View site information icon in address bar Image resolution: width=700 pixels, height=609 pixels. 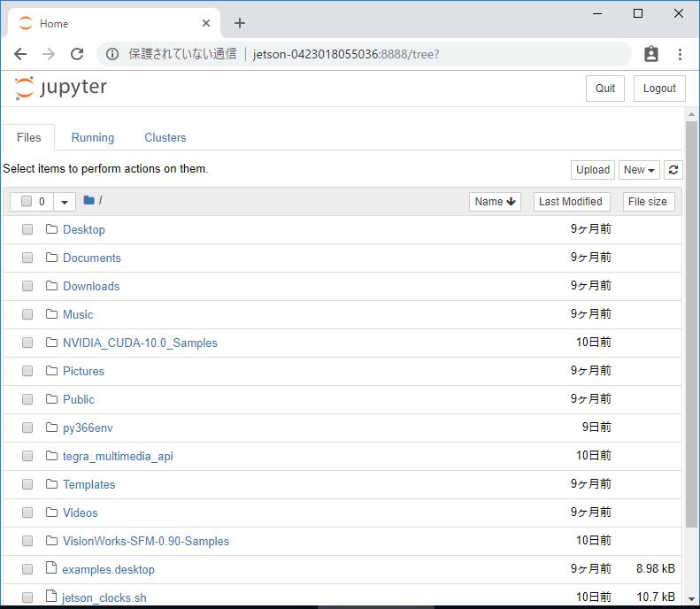click(112, 54)
